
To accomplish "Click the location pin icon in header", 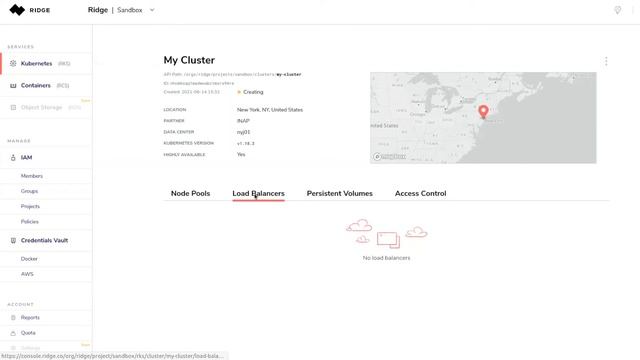I will click(618, 10).
